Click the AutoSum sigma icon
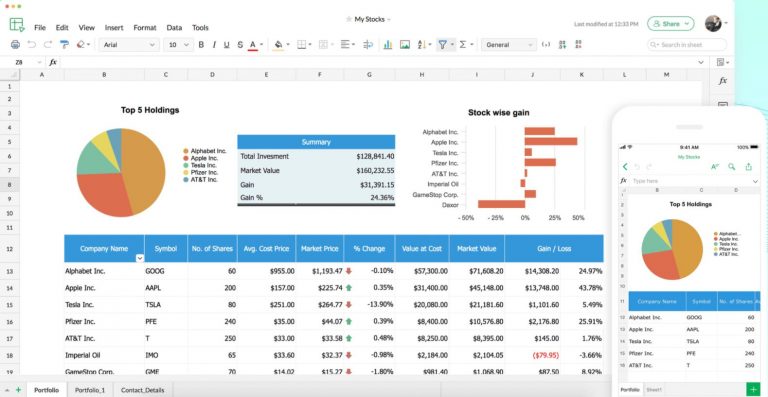 point(463,45)
